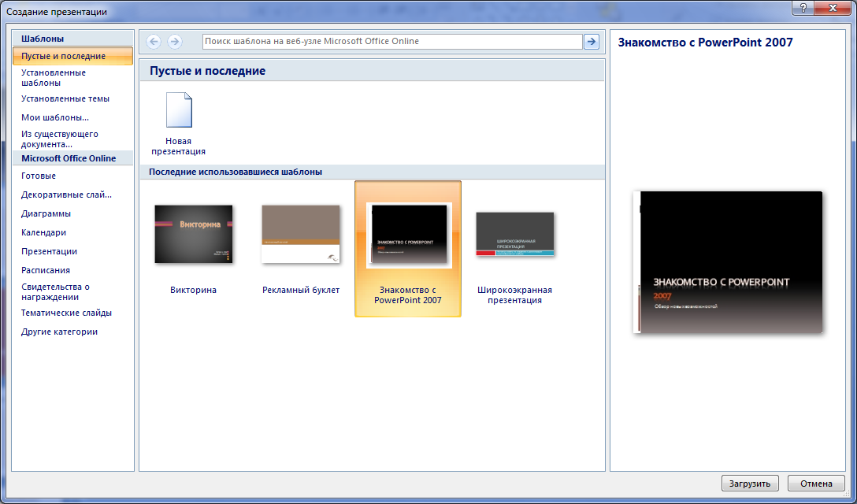This screenshot has height=504, width=857.
Task: Open Пустые и последние category
Action: coord(72,56)
